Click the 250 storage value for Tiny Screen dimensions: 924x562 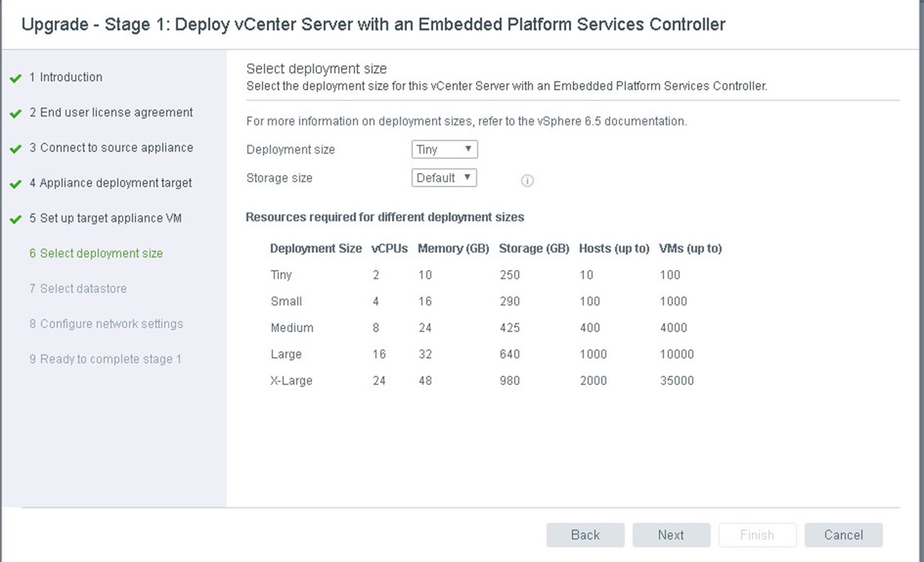coord(510,275)
